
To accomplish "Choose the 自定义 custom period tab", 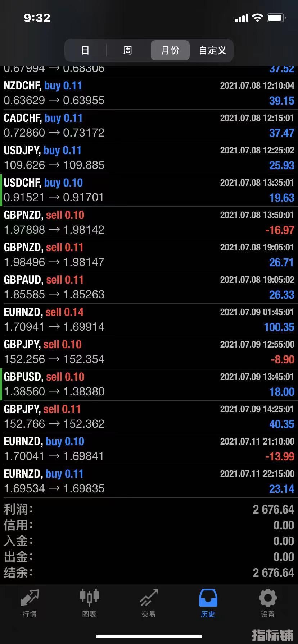I will pyautogui.click(x=212, y=50).
